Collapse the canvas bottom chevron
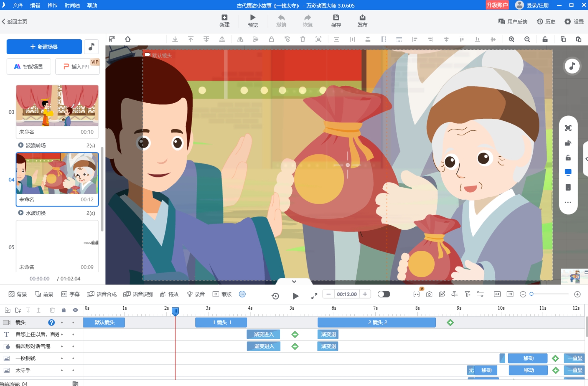Viewport: 588px width, 386px height. [294, 281]
